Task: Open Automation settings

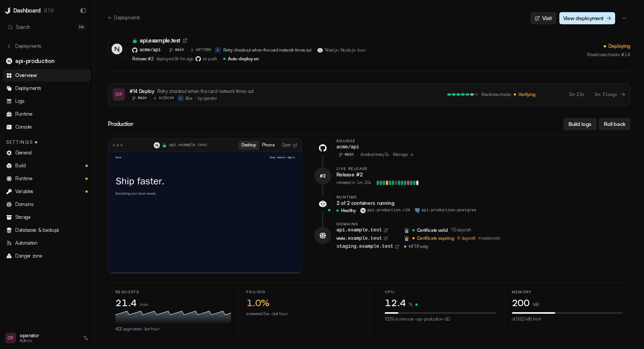Action: 47,243
